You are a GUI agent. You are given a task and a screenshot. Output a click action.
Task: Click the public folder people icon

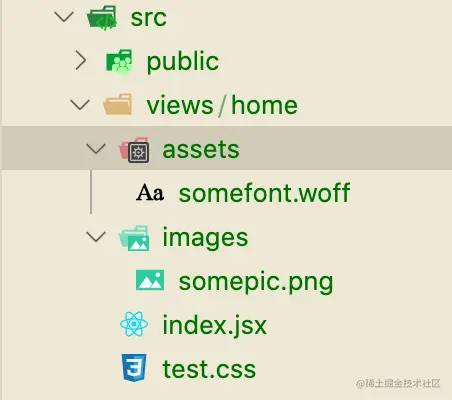tap(119, 62)
